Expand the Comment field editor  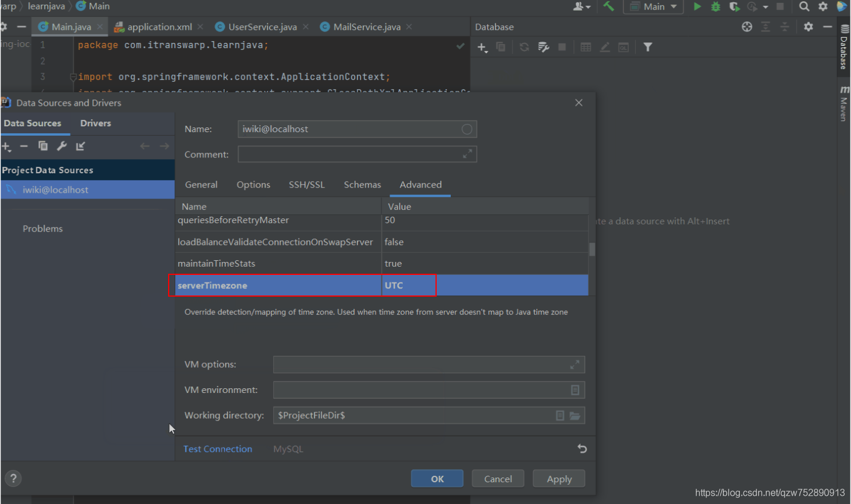[x=467, y=154]
